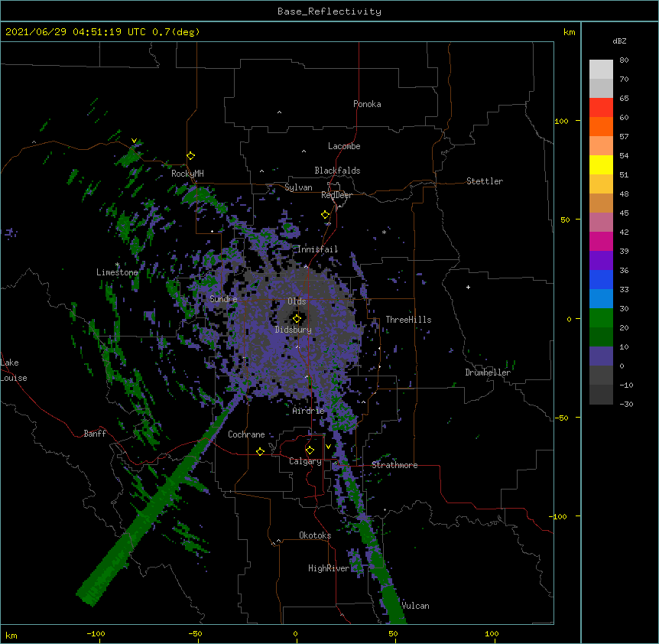Viewport: 659px width, 644px height.
Task: Click the dBZ legend heading
Action: click(x=619, y=41)
